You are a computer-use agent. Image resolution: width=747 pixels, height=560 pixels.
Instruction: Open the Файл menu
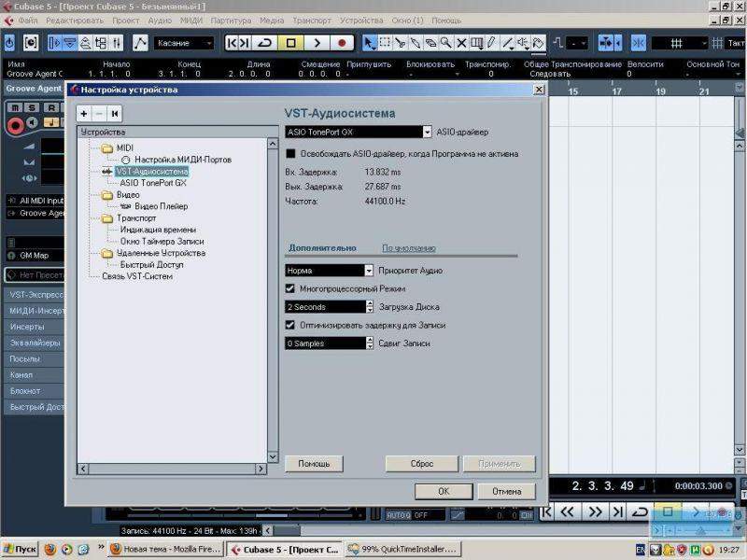tap(28, 21)
